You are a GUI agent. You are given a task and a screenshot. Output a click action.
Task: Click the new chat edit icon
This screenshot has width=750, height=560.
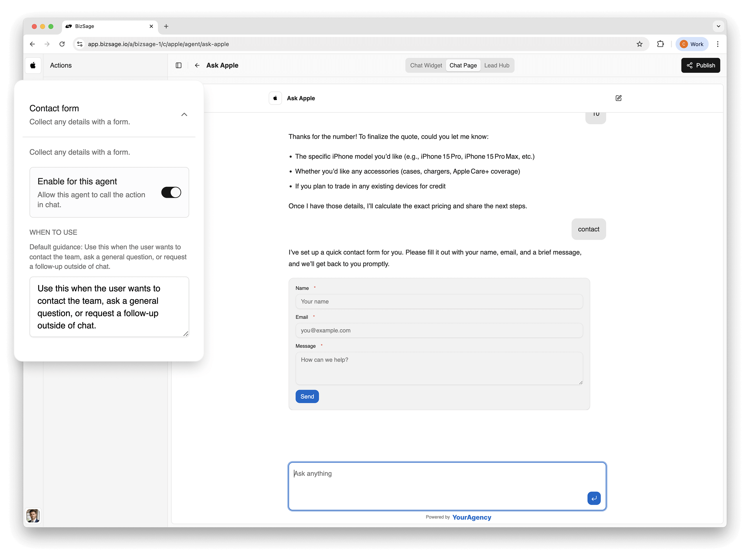point(618,98)
